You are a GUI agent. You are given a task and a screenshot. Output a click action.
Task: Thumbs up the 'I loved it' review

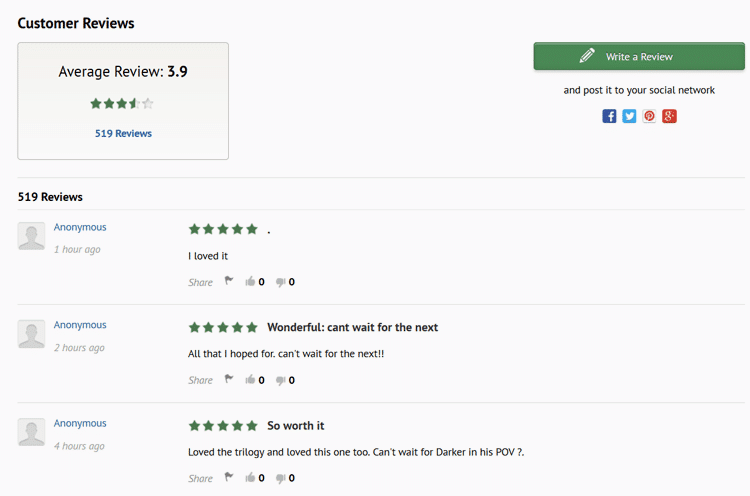(x=250, y=281)
